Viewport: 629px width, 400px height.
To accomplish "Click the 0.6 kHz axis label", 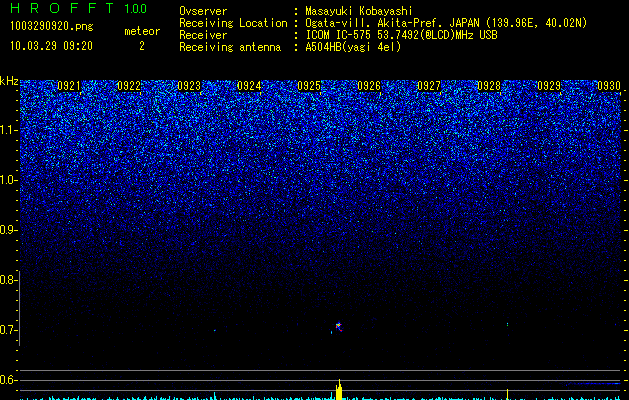I will coord(7,380).
